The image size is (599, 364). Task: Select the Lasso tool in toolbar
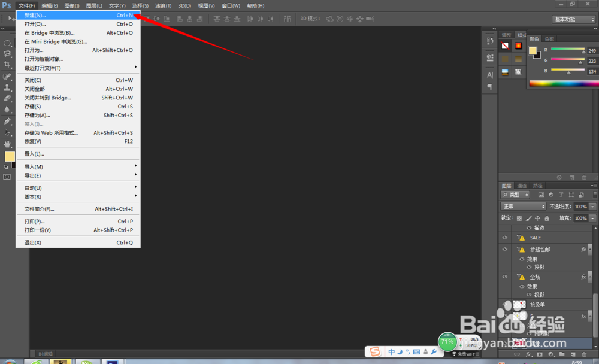point(7,54)
